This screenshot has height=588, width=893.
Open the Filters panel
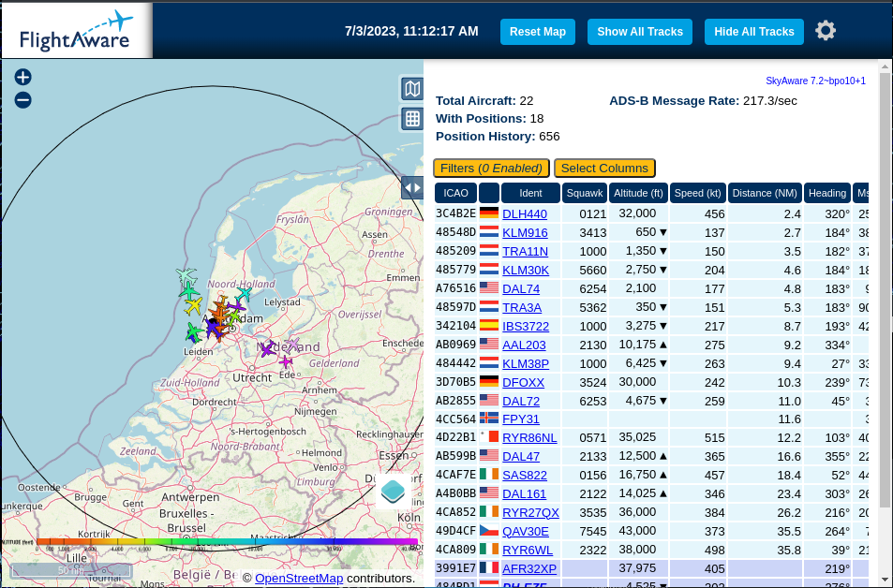click(491, 169)
